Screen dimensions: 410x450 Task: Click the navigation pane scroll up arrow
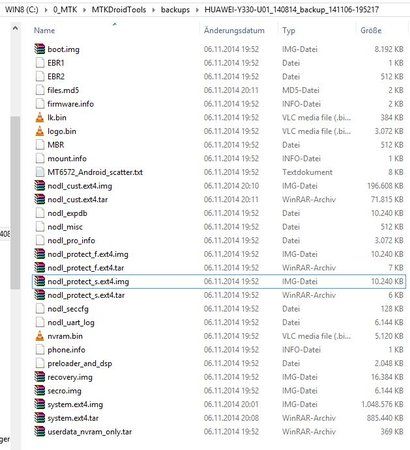[15, 29]
